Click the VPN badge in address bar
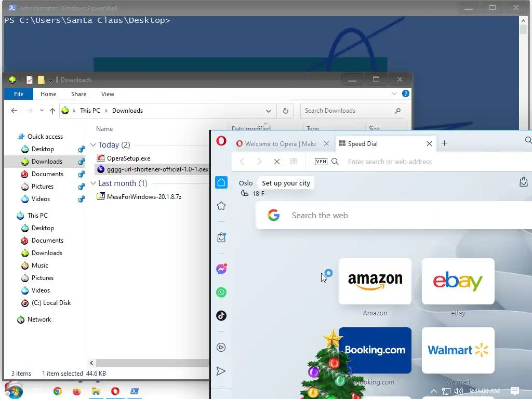Image resolution: width=532 pixels, height=399 pixels. pos(321,162)
